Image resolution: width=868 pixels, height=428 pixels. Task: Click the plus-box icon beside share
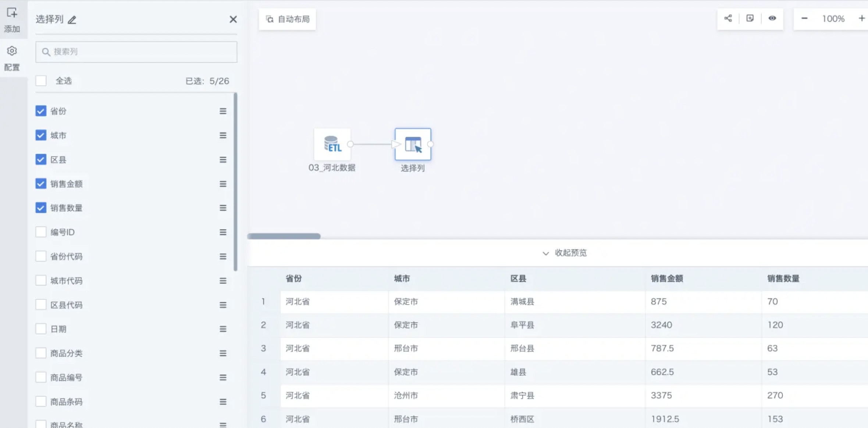click(750, 18)
